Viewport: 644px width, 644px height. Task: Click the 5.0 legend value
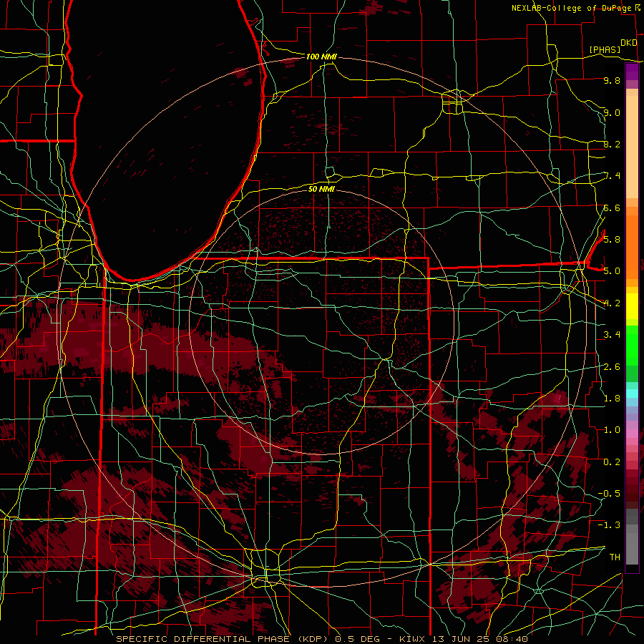point(612,271)
